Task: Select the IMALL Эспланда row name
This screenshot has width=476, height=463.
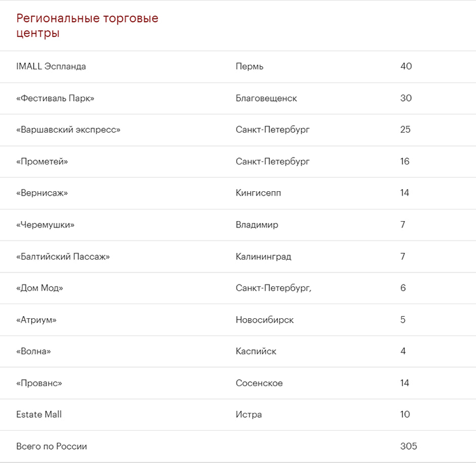Action: pos(51,67)
